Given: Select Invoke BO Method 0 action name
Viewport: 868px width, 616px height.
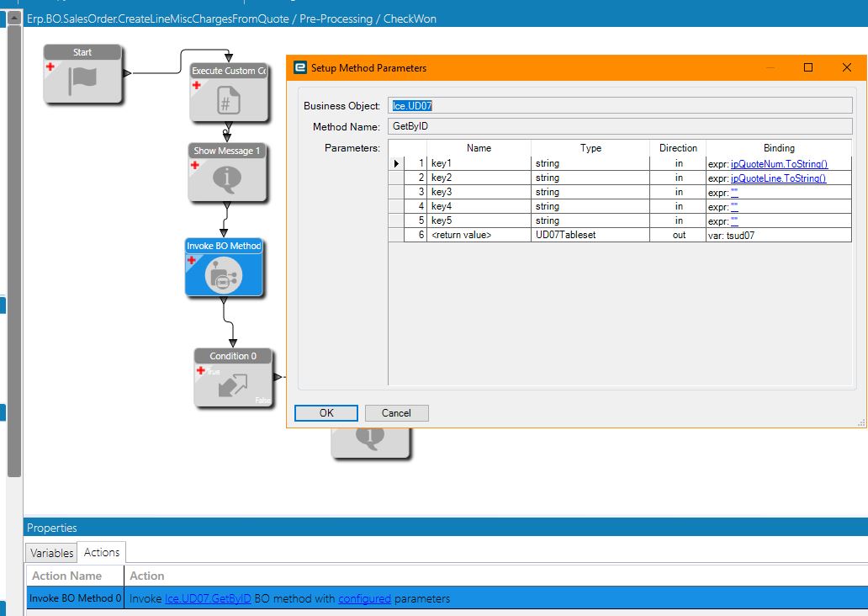Looking at the screenshot, I should point(76,598).
